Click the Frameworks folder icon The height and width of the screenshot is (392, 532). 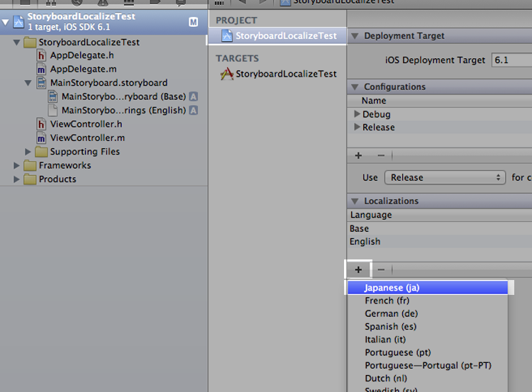click(30, 165)
